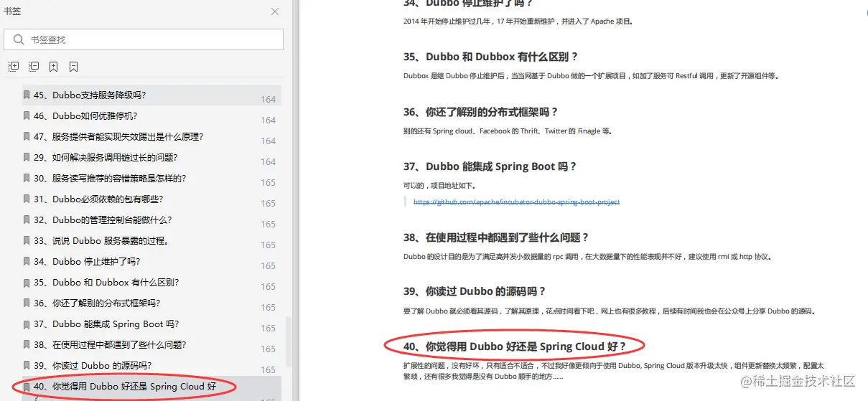Click the add bookmark icon

click(x=54, y=67)
